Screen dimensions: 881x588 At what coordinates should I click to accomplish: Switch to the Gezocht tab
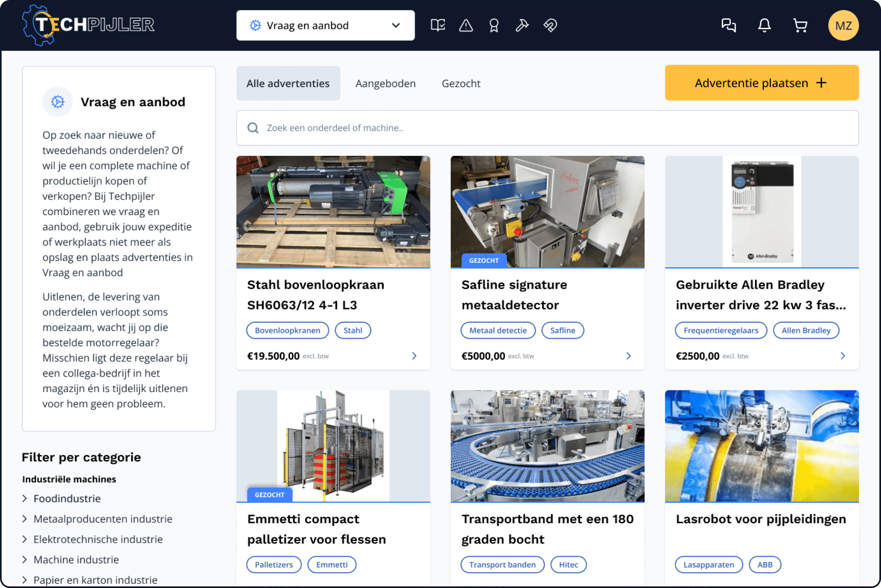click(461, 83)
